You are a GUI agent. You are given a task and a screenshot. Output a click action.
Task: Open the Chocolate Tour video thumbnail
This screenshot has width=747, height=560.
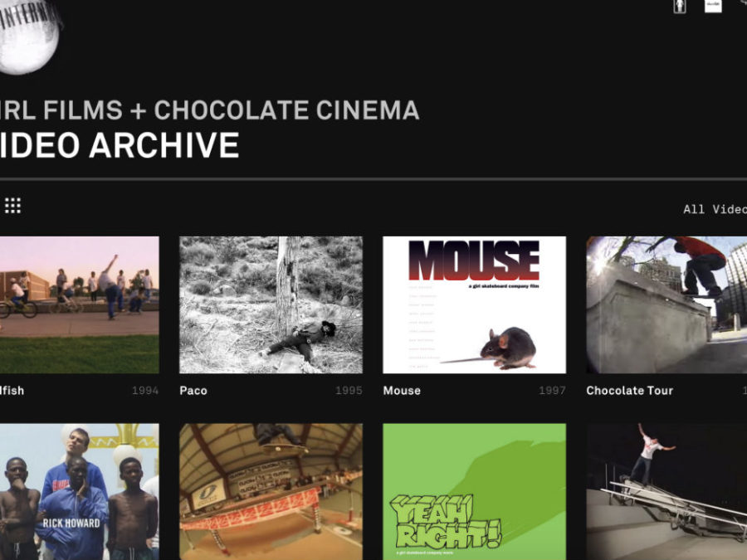coord(666,304)
